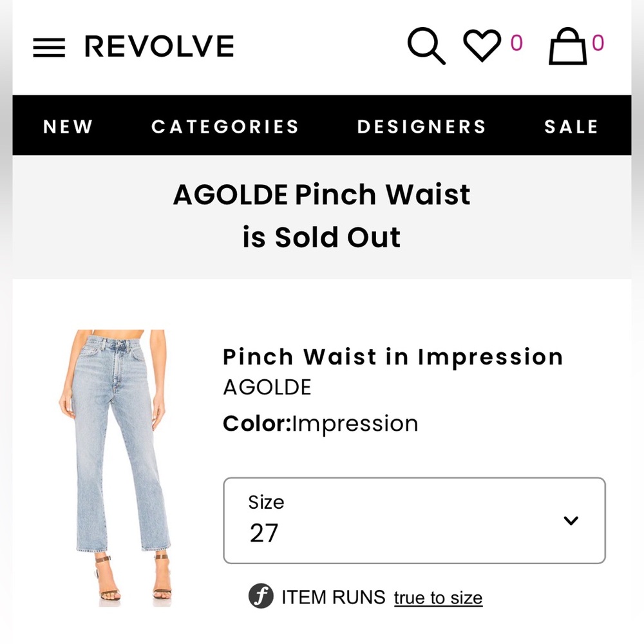Viewport: 644px width, 644px height.
Task: Click the fit predictor "f" icon
Action: click(260, 598)
